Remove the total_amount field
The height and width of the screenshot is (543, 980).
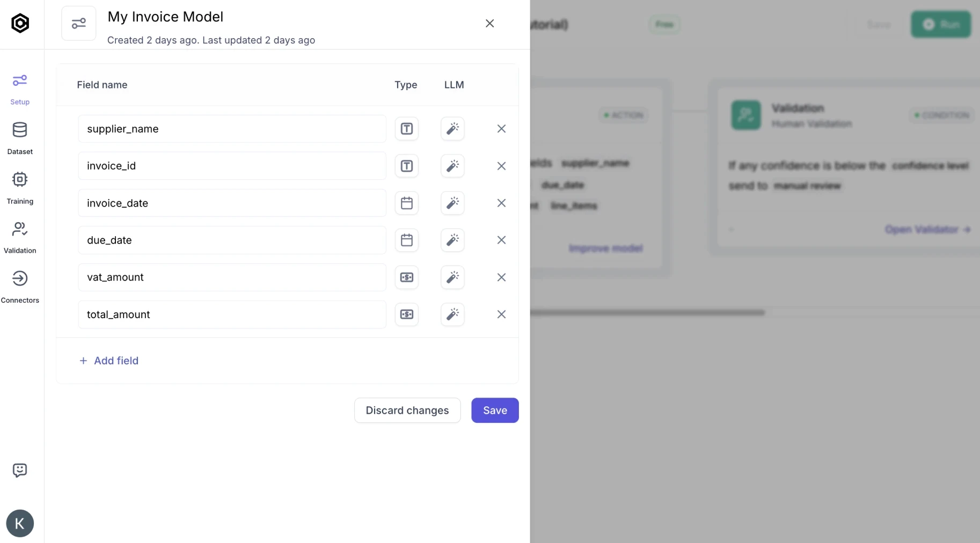[501, 314]
